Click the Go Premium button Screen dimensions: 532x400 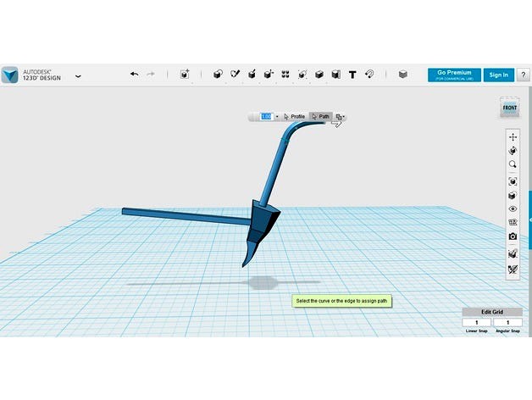[x=454, y=75]
